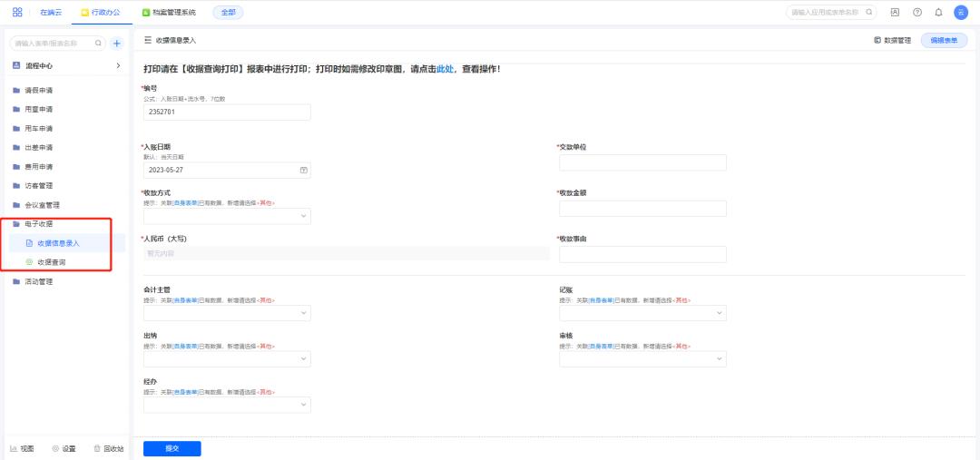The height and width of the screenshot is (460, 980).
Task: Click the calendar icon in 入账日期 field
Action: [x=304, y=170]
